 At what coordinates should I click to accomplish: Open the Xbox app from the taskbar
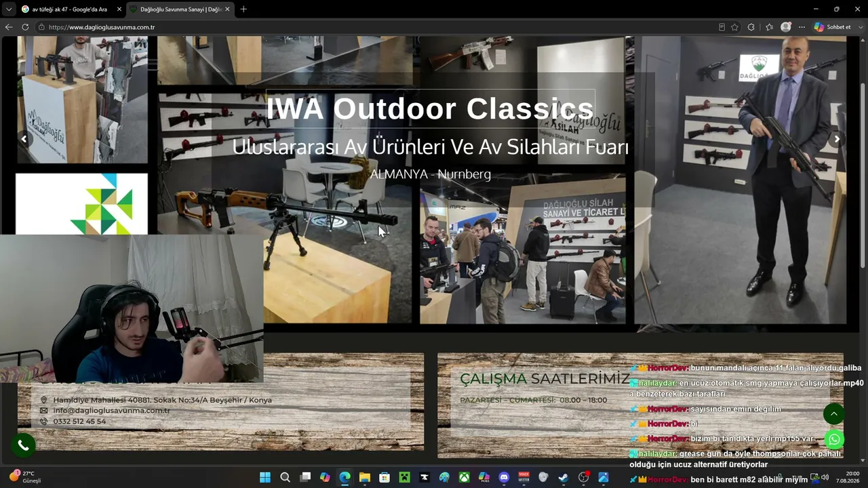(x=464, y=477)
